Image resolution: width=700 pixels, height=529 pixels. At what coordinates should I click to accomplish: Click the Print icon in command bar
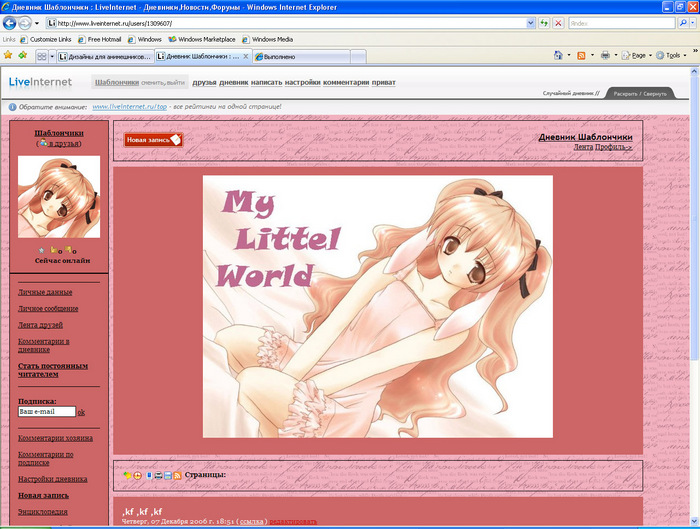605,55
